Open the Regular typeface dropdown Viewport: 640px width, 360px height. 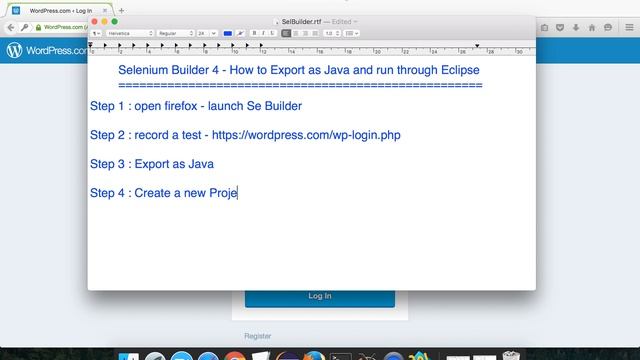click(x=176, y=33)
